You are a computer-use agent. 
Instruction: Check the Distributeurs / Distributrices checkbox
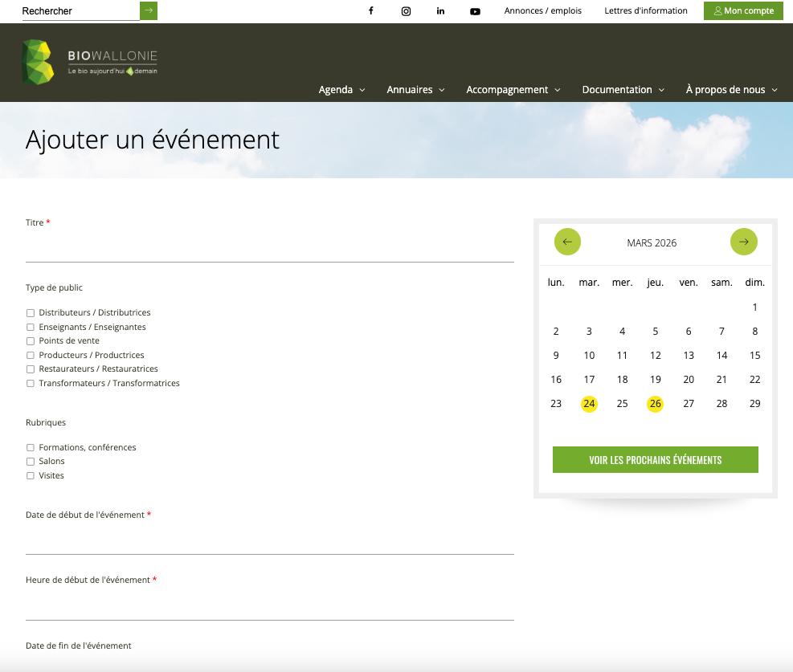(x=31, y=313)
